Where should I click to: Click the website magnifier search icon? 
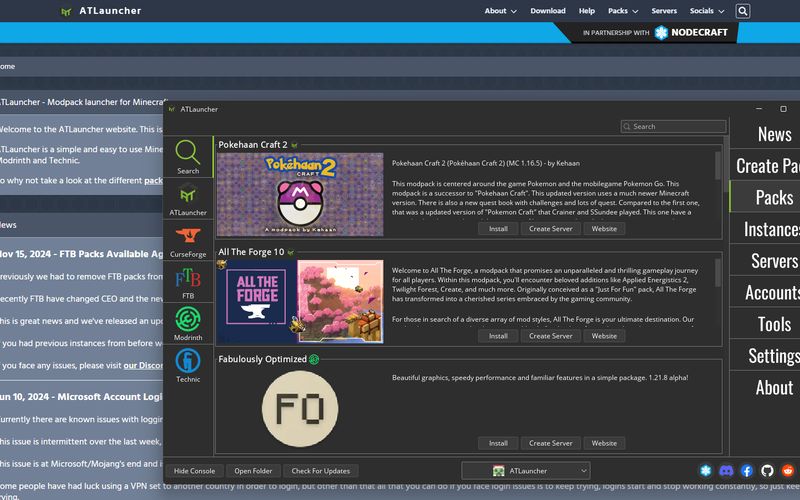click(743, 11)
